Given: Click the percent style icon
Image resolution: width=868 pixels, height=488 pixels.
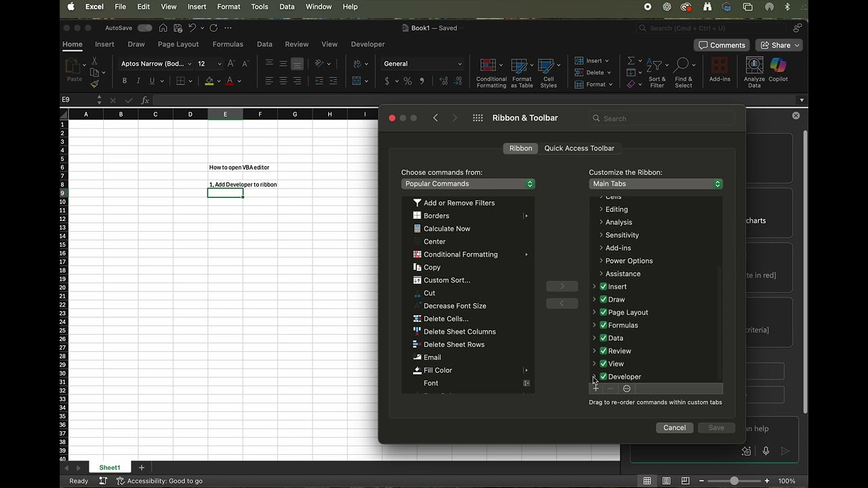Looking at the screenshot, I should (x=408, y=81).
